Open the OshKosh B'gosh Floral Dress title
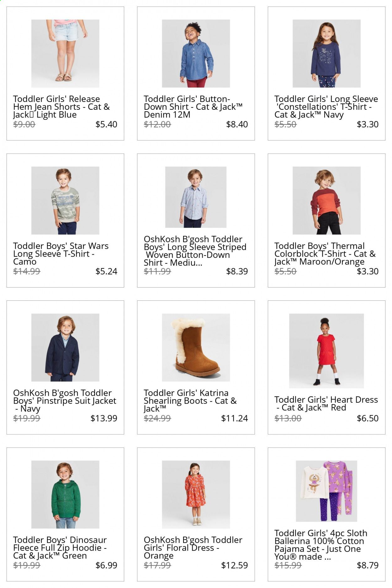The width and height of the screenshot is (392, 588). coord(193,548)
